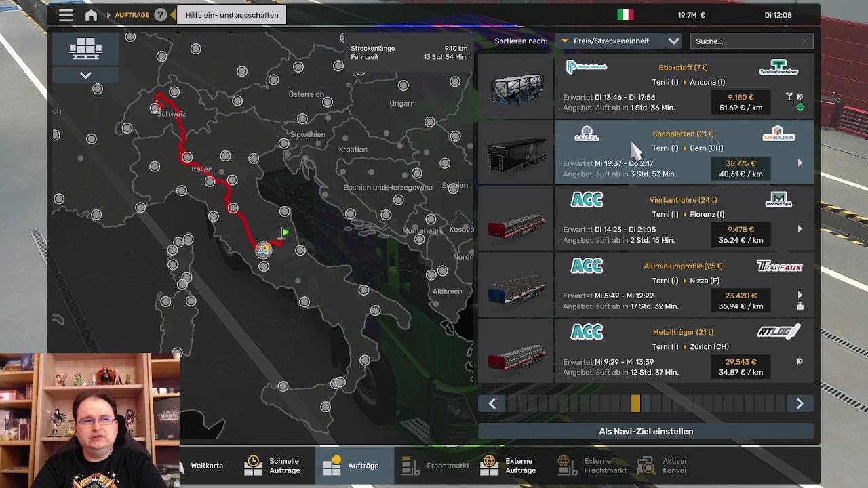Click the Spanplatten (21 t) job title

click(683, 134)
